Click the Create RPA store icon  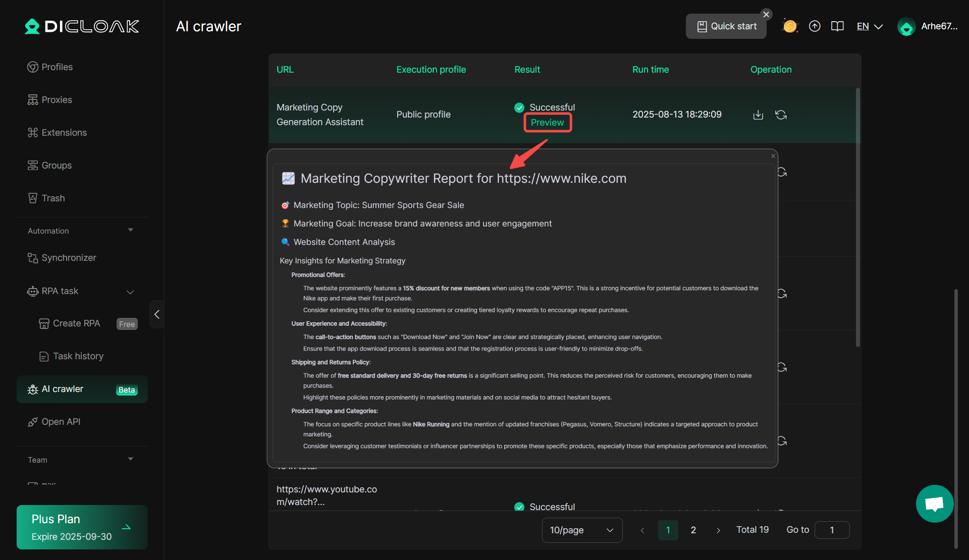coord(44,323)
